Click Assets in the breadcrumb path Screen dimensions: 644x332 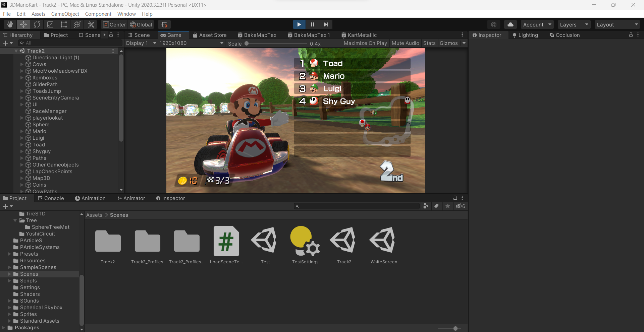pos(94,215)
